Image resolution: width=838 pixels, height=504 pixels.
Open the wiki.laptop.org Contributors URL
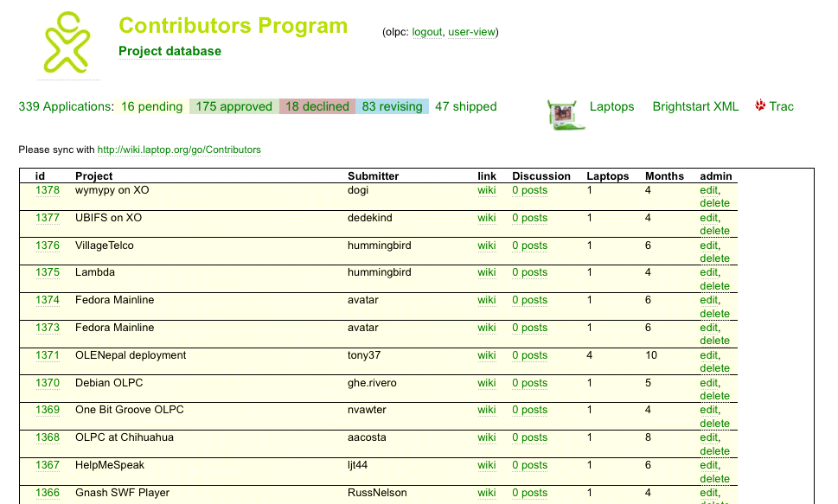179,150
